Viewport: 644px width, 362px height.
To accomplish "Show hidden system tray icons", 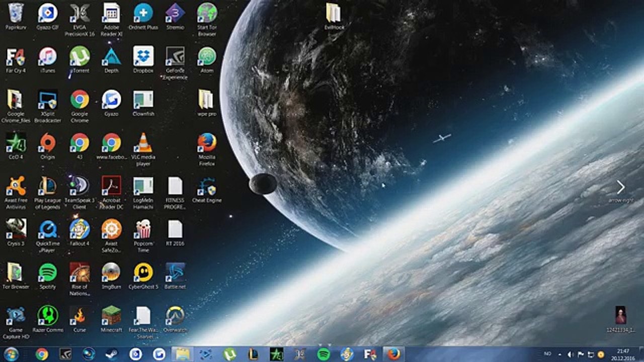I will (x=560, y=354).
